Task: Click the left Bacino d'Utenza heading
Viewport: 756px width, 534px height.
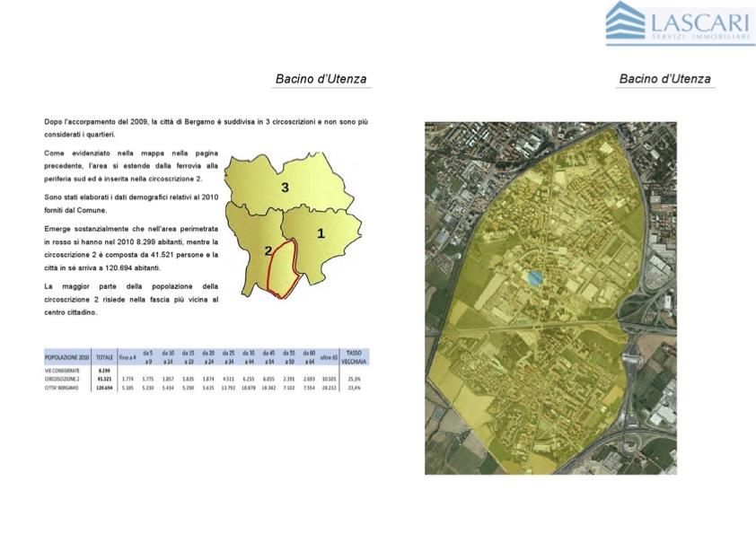Action: [321, 79]
